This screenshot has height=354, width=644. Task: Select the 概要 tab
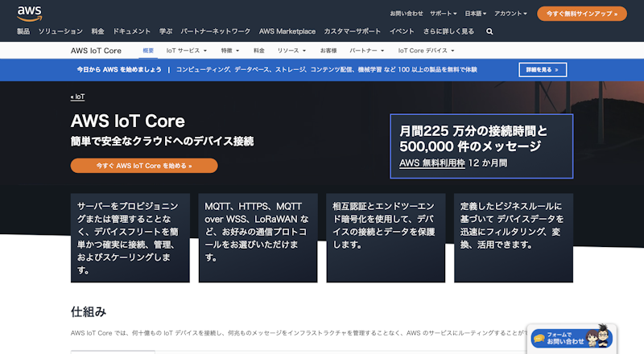148,50
